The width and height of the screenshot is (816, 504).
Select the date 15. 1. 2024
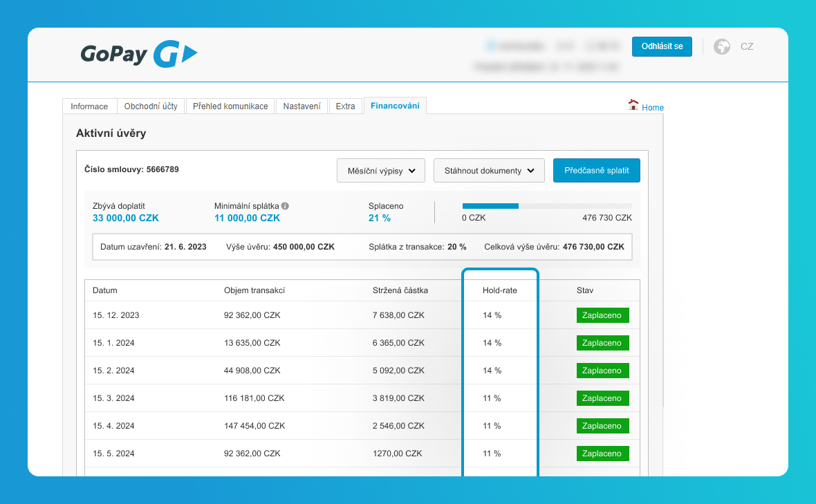pyautogui.click(x=113, y=343)
